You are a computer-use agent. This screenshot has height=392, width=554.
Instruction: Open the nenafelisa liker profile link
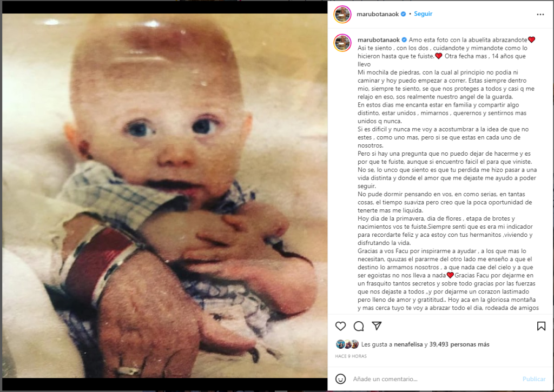[408, 344]
